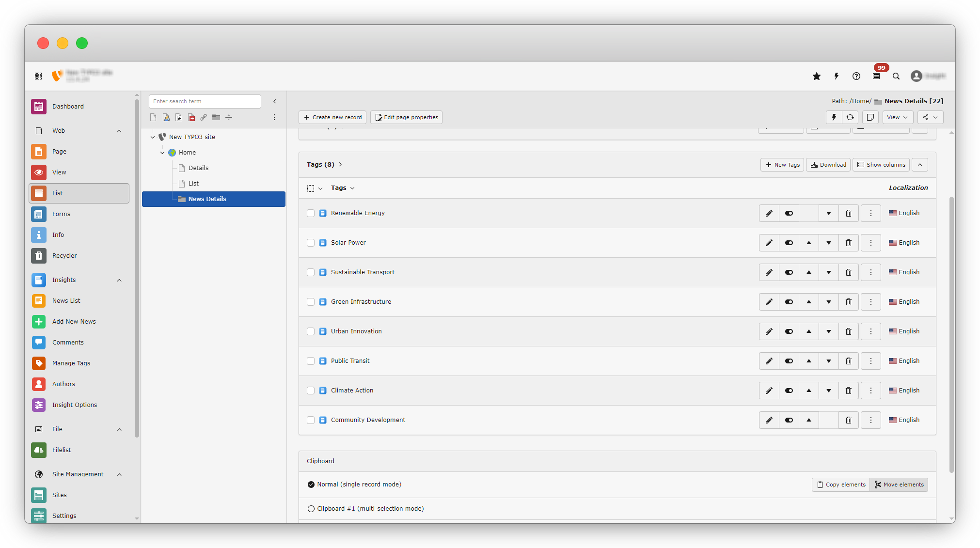
Task: Open more options for Urban Innovation tag
Action: click(871, 331)
